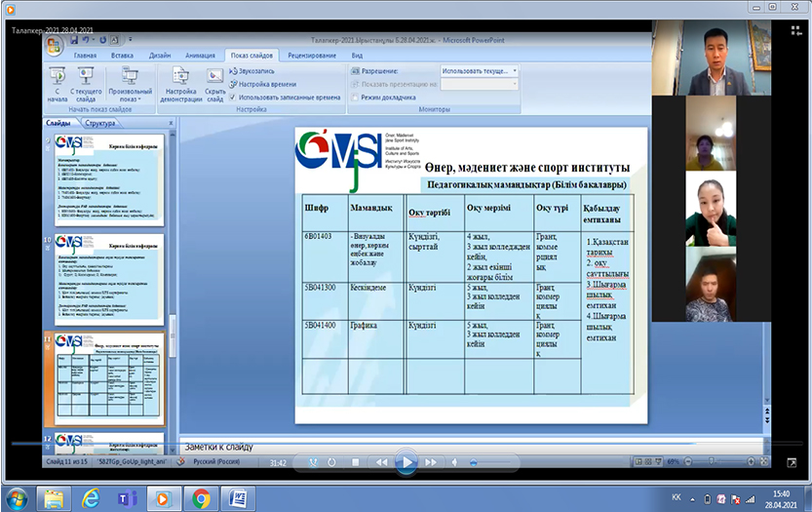Toggle repeat in the media player
This screenshot has width=812, height=512.
[x=331, y=462]
